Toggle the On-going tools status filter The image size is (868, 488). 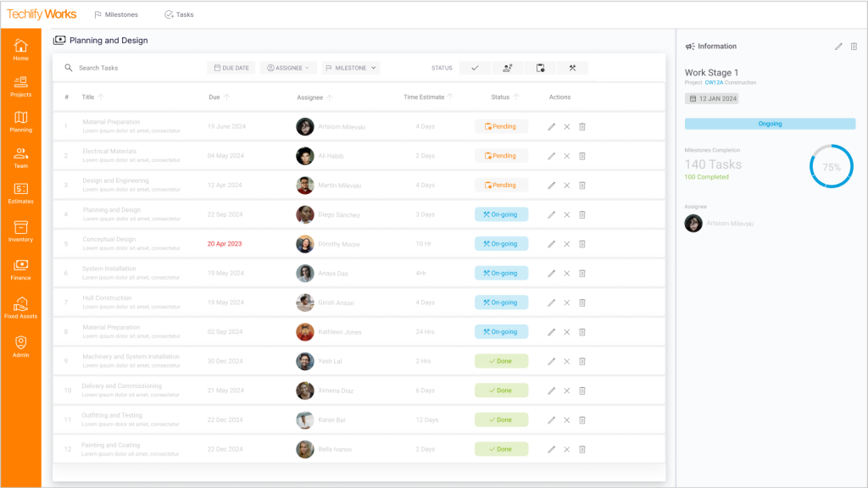572,68
